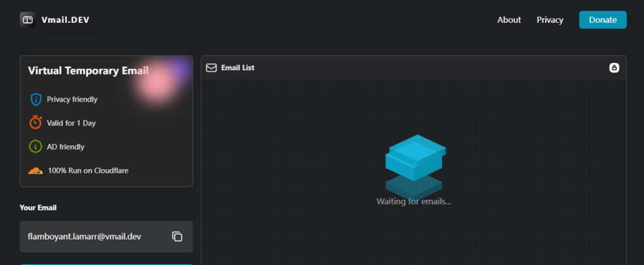The height and width of the screenshot is (265, 644).
Task: Click the lock icon in the Email List header
Action: (x=614, y=68)
